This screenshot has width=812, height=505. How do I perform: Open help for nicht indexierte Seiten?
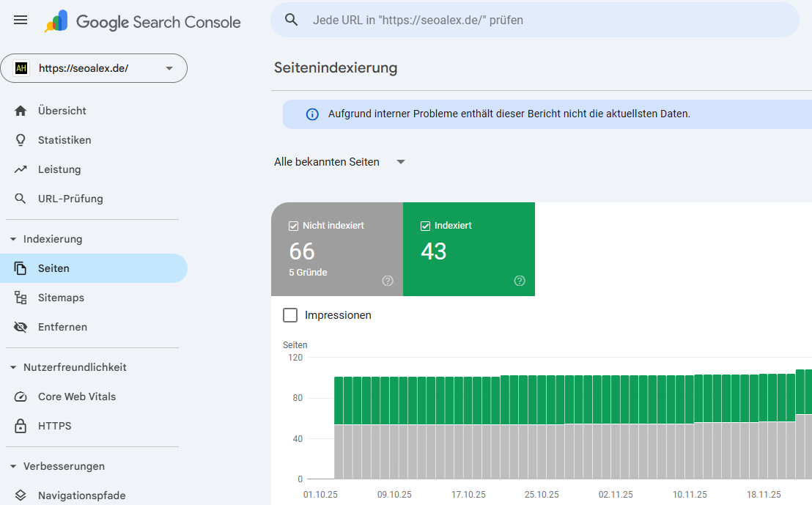[388, 281]
